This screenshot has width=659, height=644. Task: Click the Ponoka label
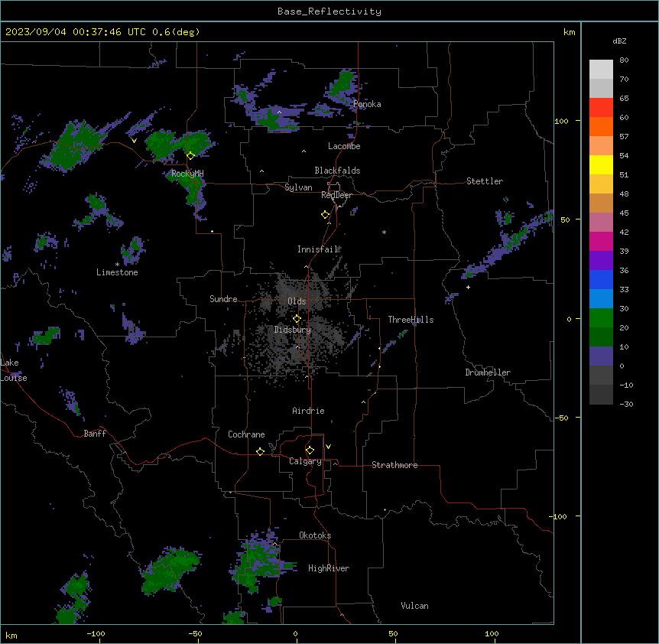367,104
